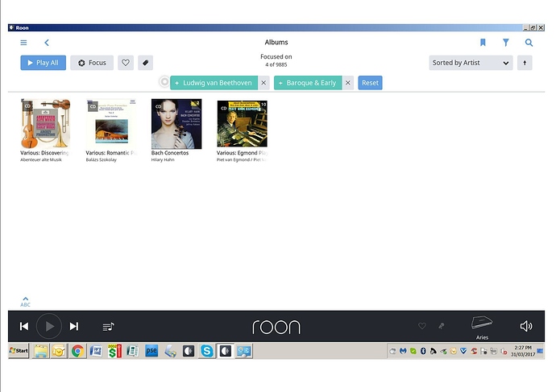Expand the ABC alphabet jump index
556x392 pixels.
point(25,302)
